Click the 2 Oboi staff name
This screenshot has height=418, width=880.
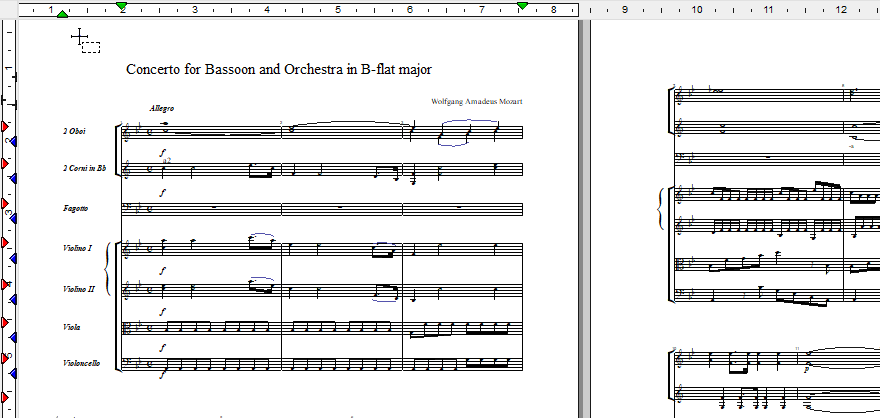[x=74, y=131]
